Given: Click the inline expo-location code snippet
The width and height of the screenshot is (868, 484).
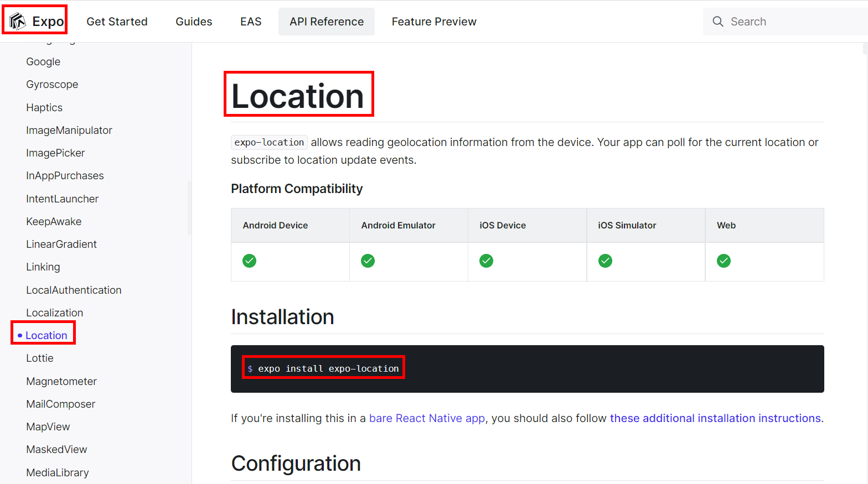Looking at the screenshot, I should click(x=269, y=142).
